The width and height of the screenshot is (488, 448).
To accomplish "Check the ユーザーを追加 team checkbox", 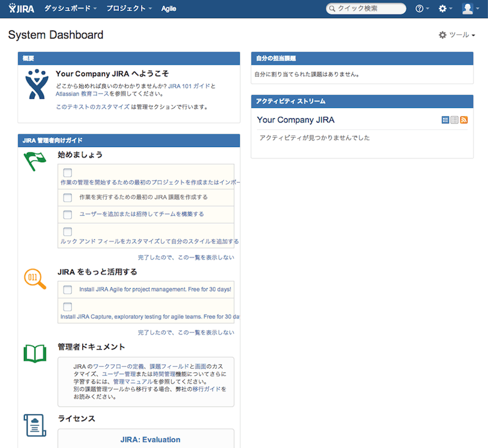I will (68, 215).
